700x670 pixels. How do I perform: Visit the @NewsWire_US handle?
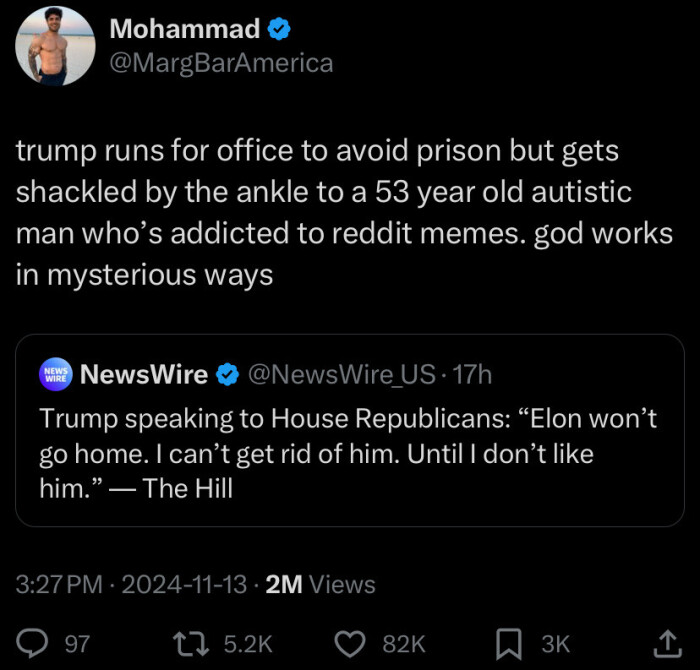340,375
